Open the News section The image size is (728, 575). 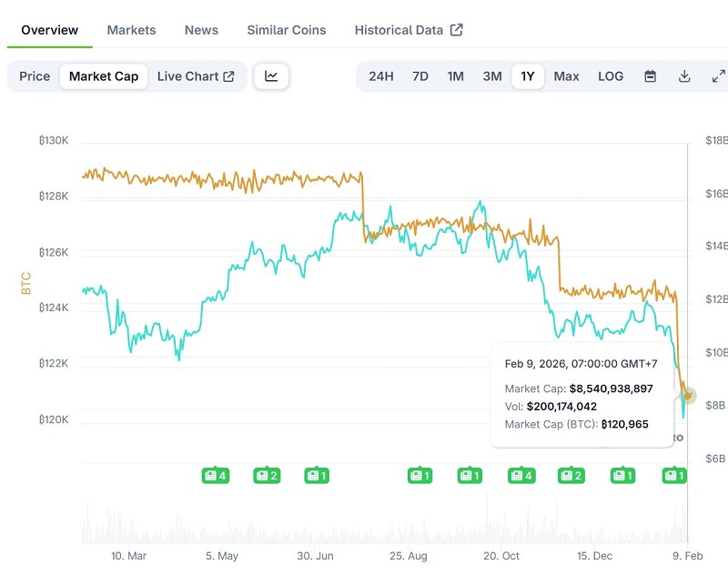click(201, 29)
